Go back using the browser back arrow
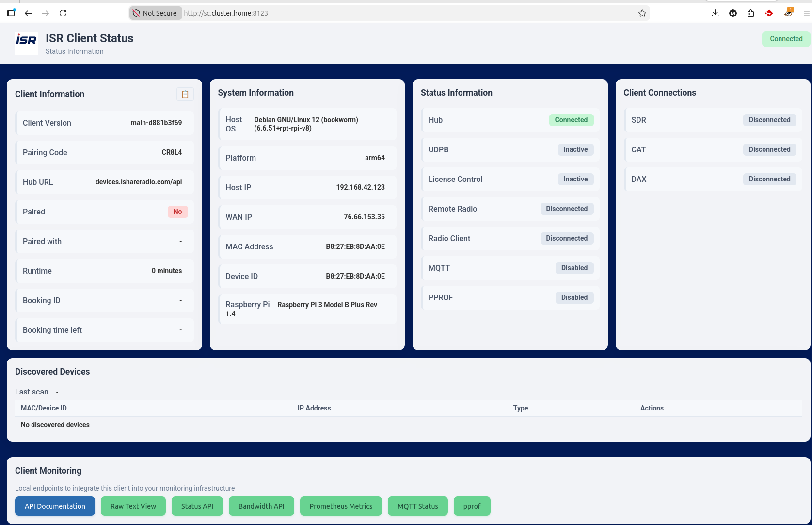Viewport: 812px width, 525px height. click(28, 13)
